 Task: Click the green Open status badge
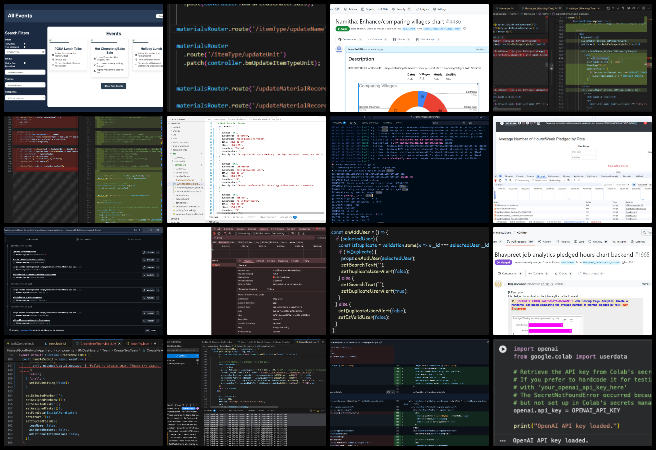pyautogui.click(x=342, y=29)
